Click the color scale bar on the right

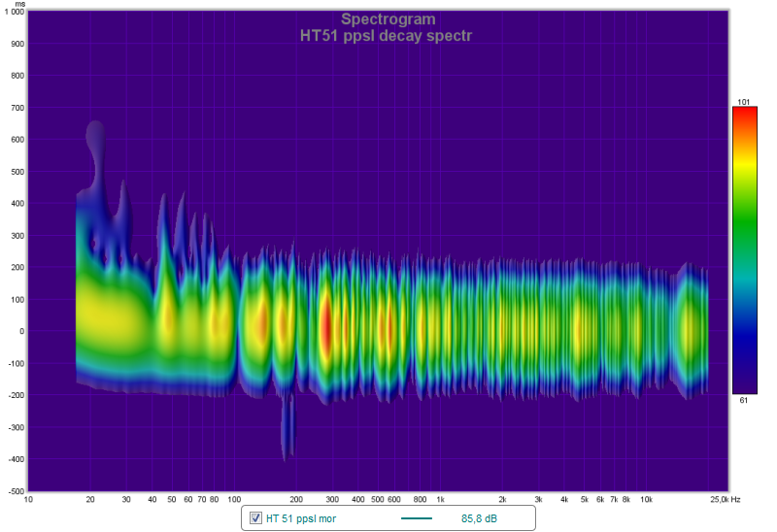coord(745,250)
